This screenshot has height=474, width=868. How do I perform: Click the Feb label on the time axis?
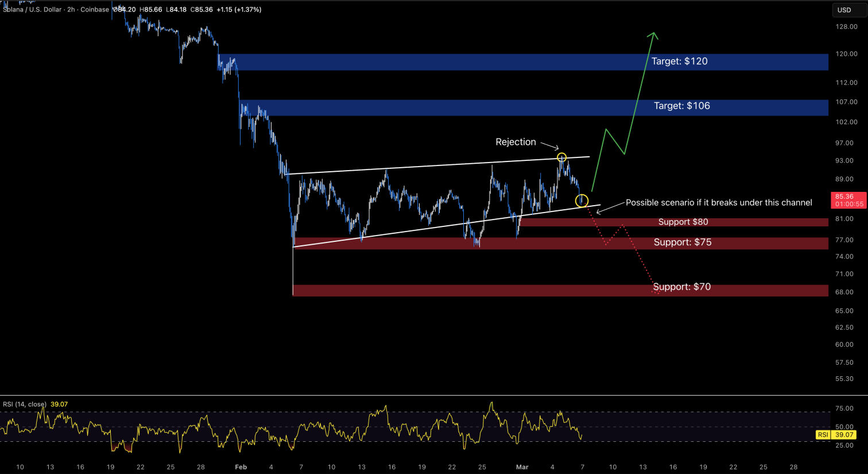241,467
